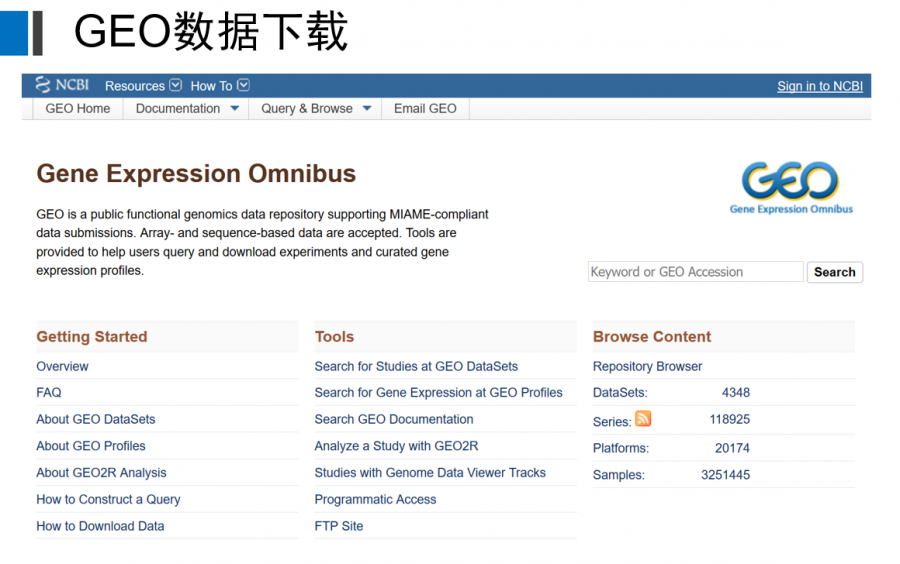
Task: Select the Email GEO menu item
Action: pos(425,109)
